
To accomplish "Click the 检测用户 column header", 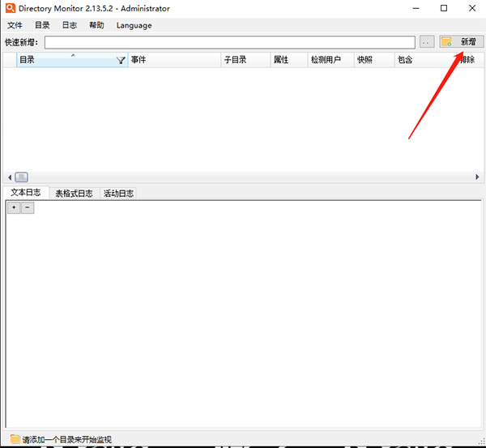I will point(330,59).
